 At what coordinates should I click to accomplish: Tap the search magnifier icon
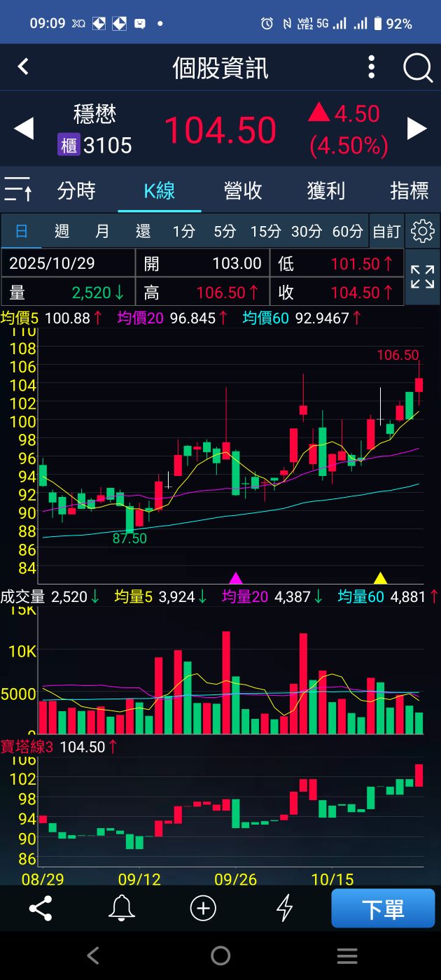[x=418, y=68]
